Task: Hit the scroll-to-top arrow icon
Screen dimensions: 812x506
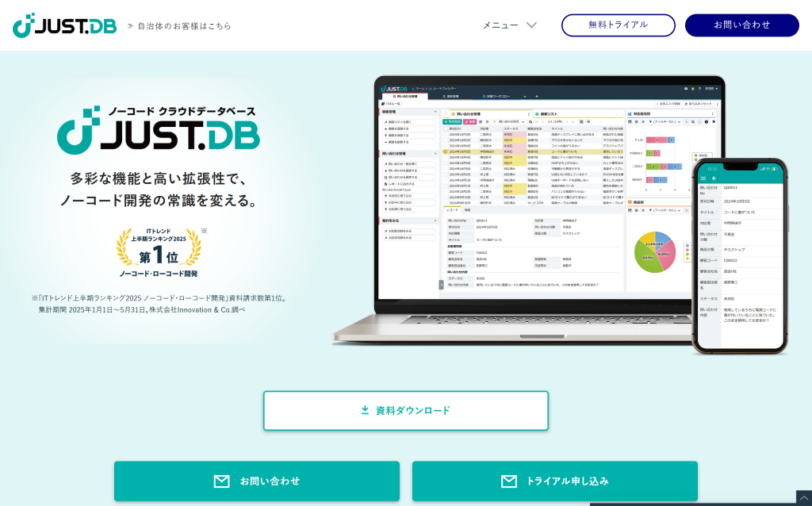Action: pyautogui.click(x=803, y=498)
